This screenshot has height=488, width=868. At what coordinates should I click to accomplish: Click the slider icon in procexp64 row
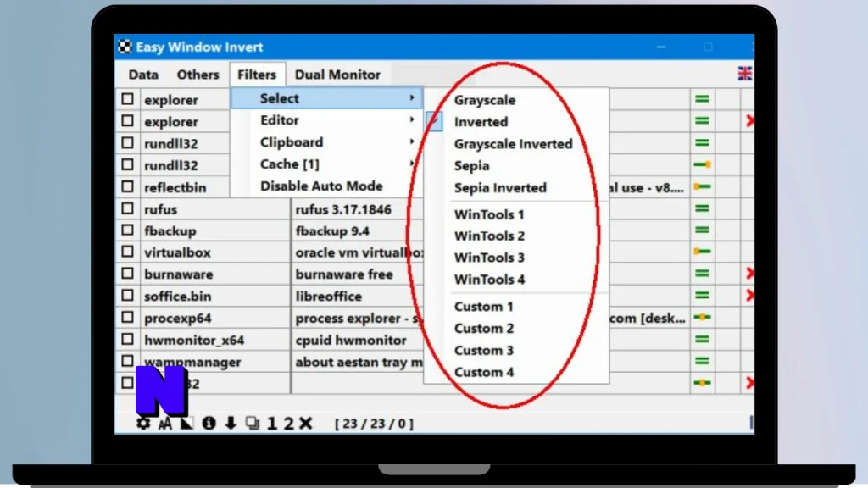[702, 317]
